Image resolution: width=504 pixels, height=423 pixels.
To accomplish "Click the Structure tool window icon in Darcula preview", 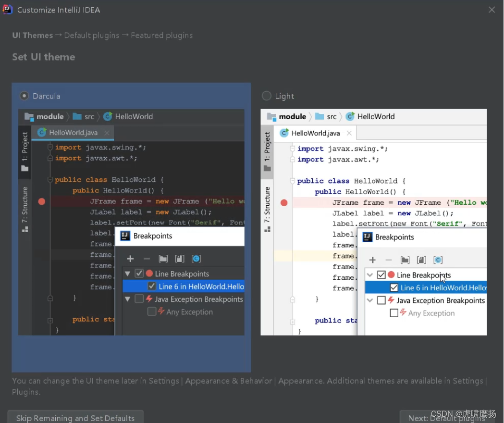I will (25, 229).
